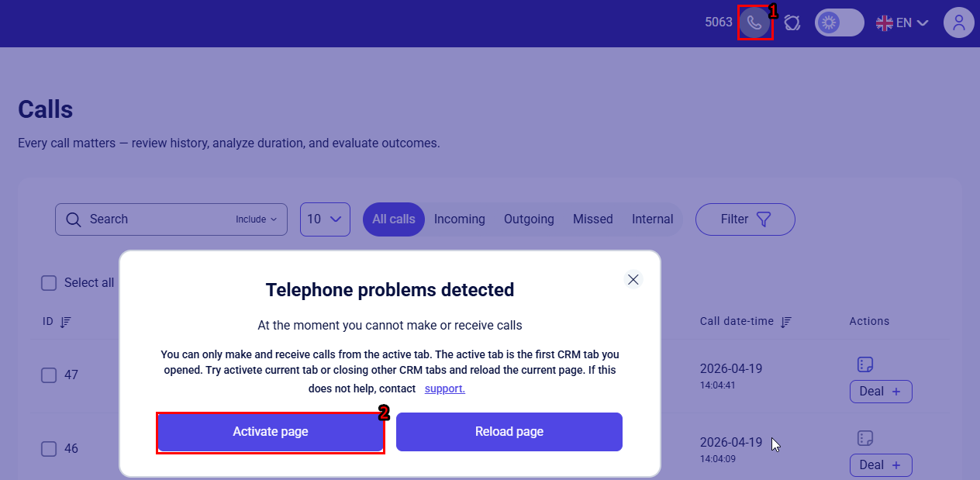The image size is (980, 480).
Task: Tick the checkbox for call 46
Action: pyautogui.click(x=49, y=449)
